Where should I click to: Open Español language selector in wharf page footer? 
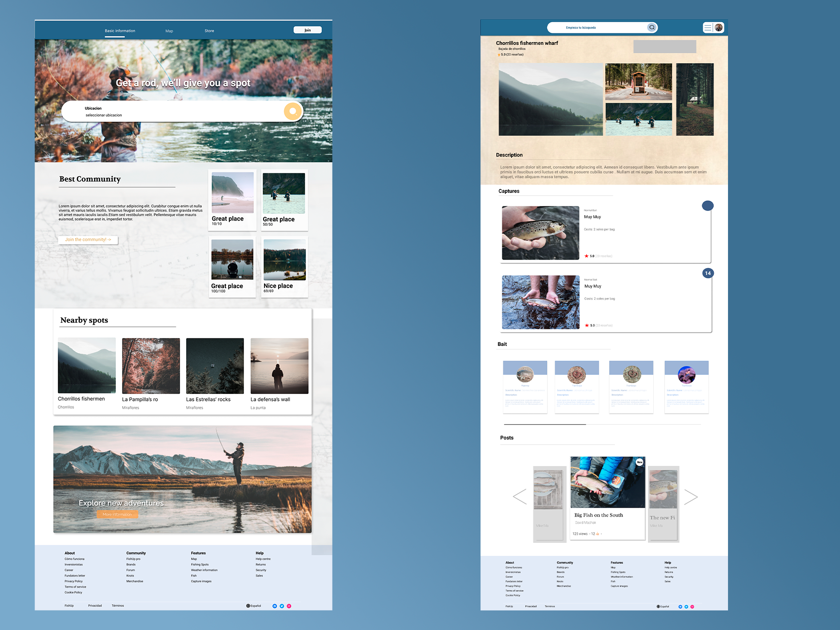click(x=663, y=606)
